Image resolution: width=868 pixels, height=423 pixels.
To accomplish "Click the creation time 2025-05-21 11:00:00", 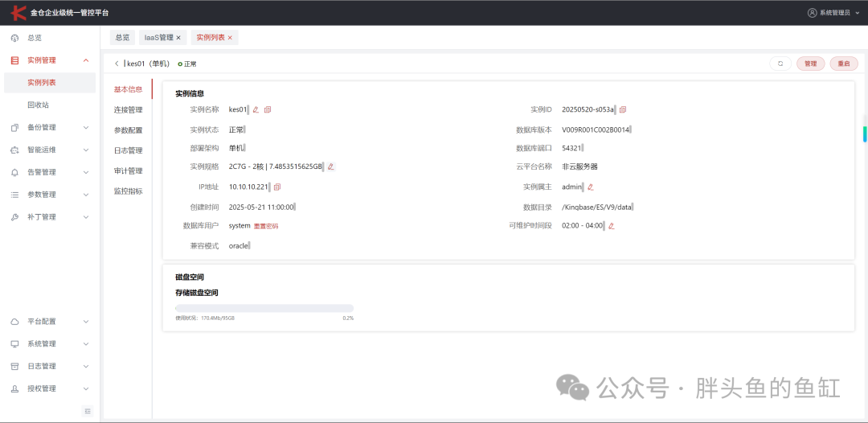I will click(x=261, y=207).
